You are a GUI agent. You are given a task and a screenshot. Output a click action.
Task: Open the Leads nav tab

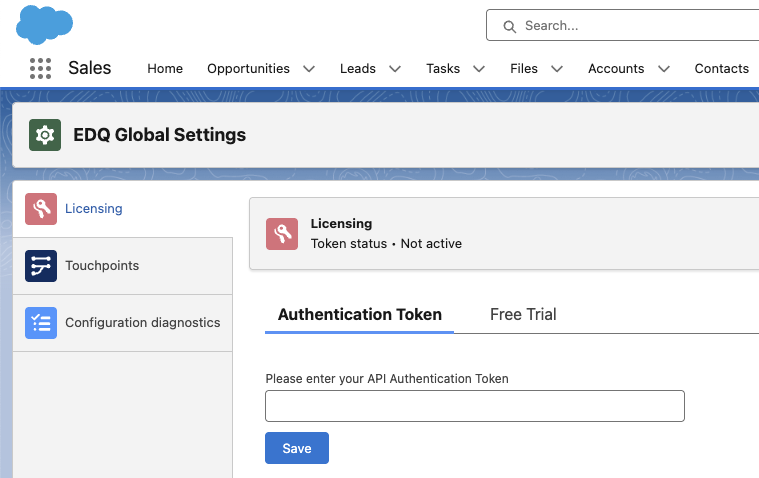point(358,69)
